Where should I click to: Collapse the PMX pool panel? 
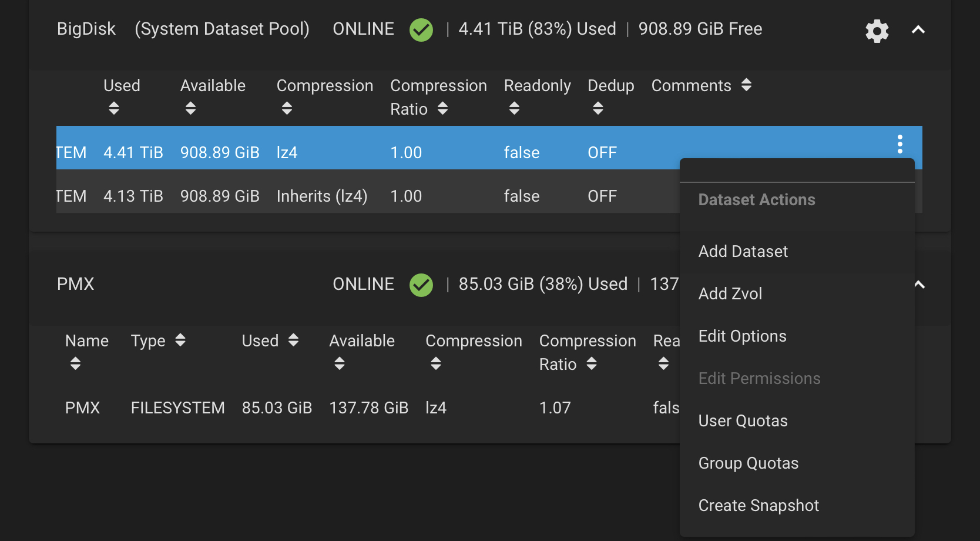coord(919,285)
